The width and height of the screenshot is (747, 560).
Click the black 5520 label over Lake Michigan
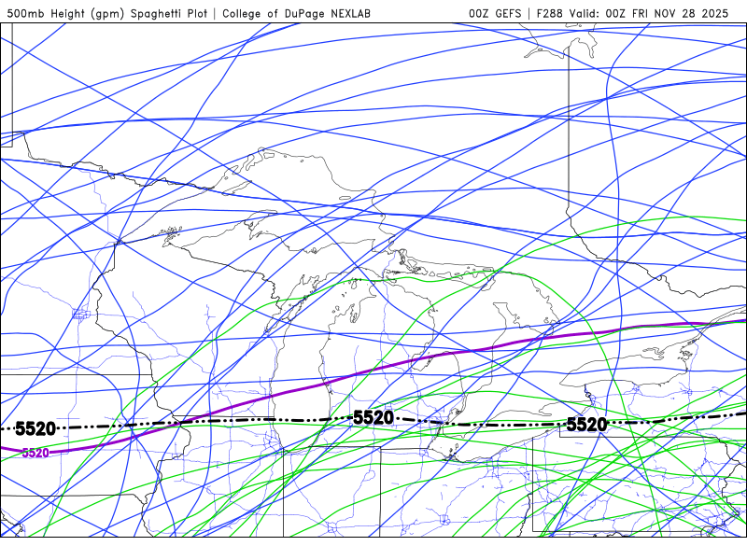(373, 417)
